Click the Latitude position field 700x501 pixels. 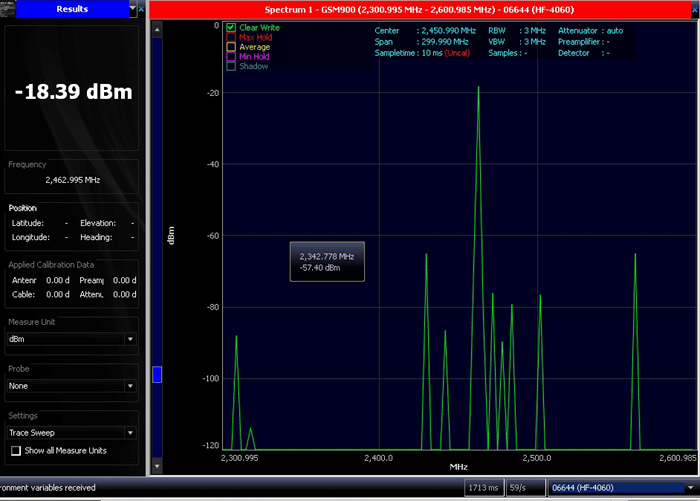click(40, 223)
